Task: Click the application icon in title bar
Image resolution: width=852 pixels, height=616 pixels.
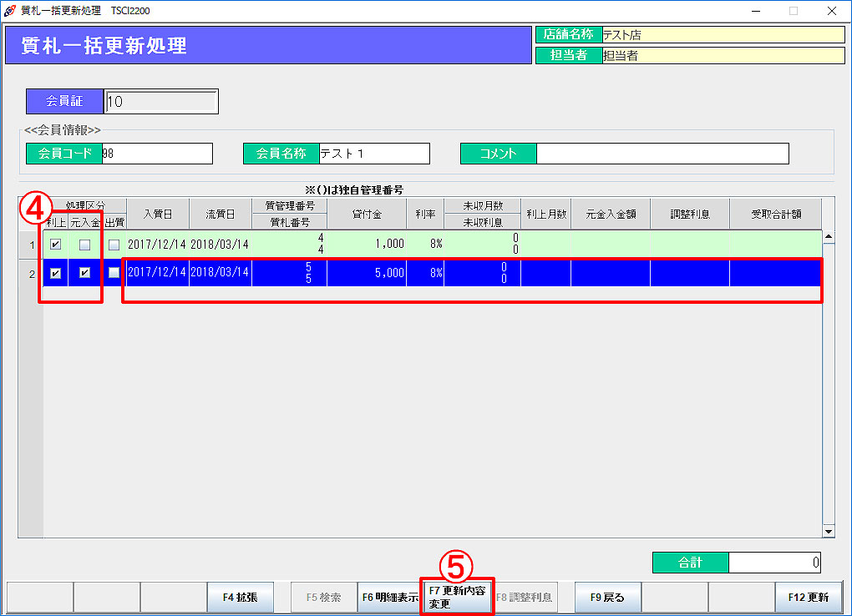Action: [x=10, y=11]
